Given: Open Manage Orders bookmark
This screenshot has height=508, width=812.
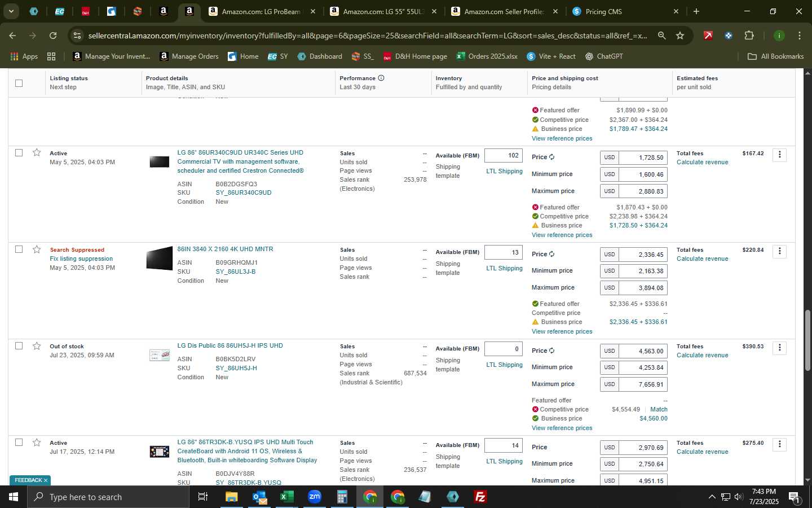Looking at the screenshot, I should pos(189,56).
